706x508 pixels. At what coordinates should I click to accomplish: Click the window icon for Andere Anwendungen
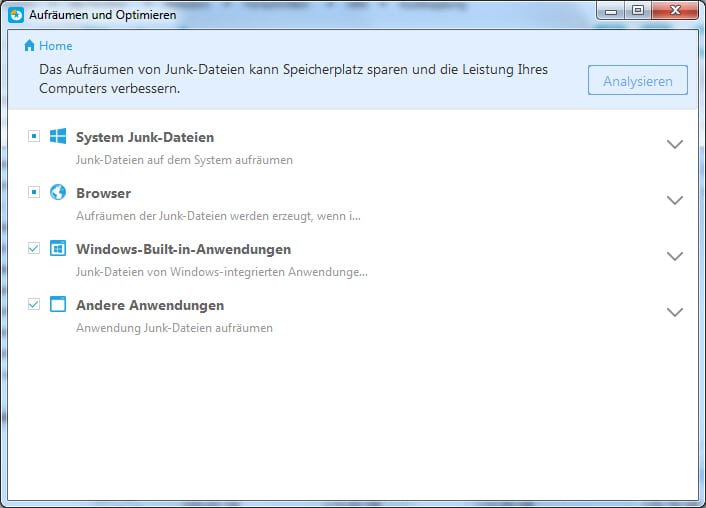coord(58,304)
